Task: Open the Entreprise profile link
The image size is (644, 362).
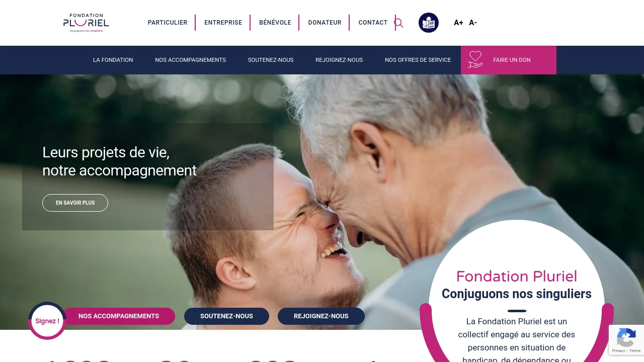Action: [x=223, y=23]
